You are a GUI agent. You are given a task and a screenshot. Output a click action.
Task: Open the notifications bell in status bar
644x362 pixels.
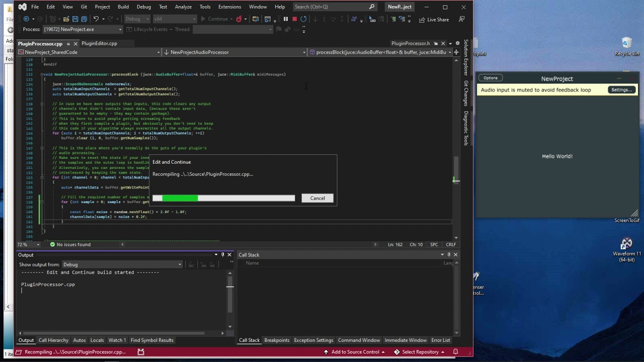tap(455, 352)
